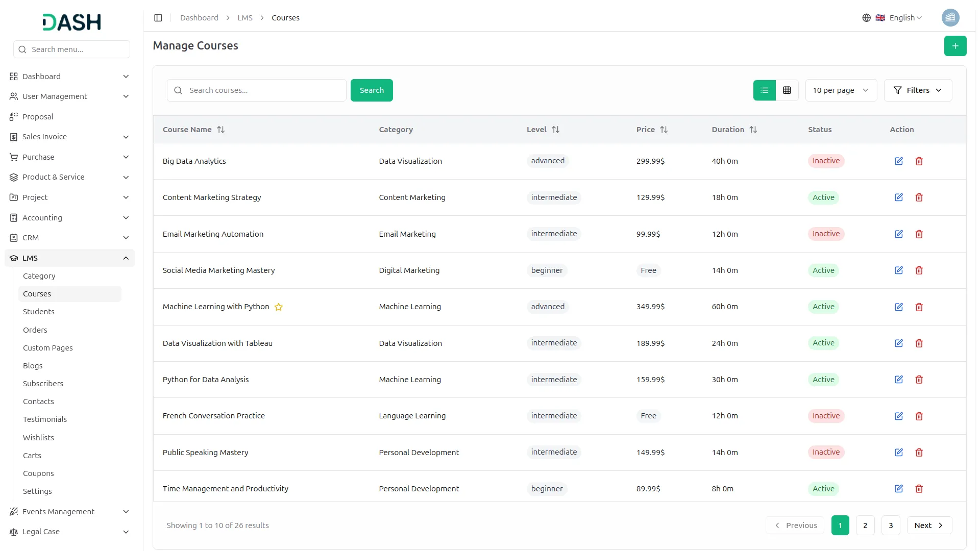
Task: Open Students in the LMS submenu
Action: click(39, 312)
